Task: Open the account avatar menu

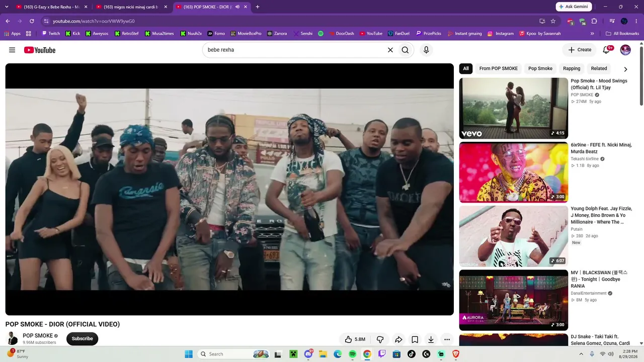Action: (625, 50)
